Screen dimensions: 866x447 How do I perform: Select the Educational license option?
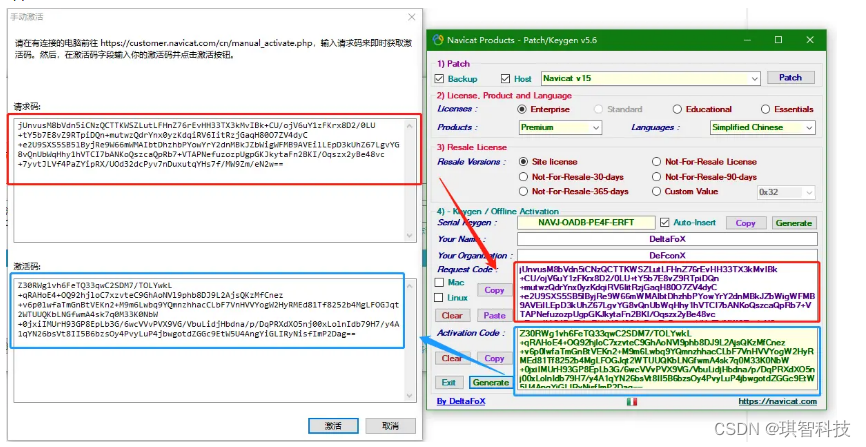tap(677, 109)
